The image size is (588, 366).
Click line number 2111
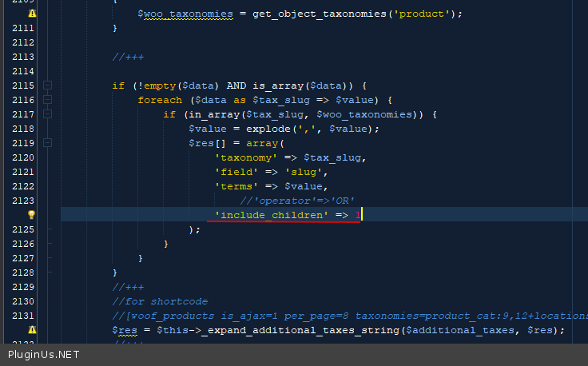(23, 28)
